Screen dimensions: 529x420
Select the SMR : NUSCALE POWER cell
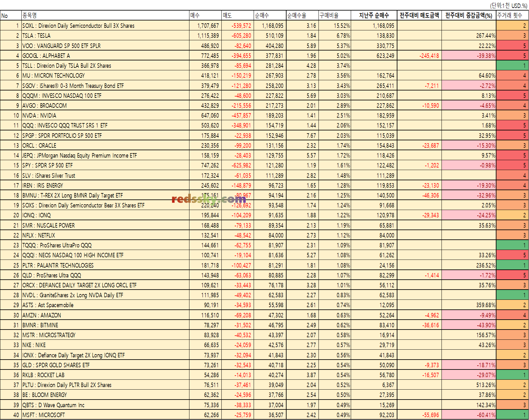click(105, 225)
